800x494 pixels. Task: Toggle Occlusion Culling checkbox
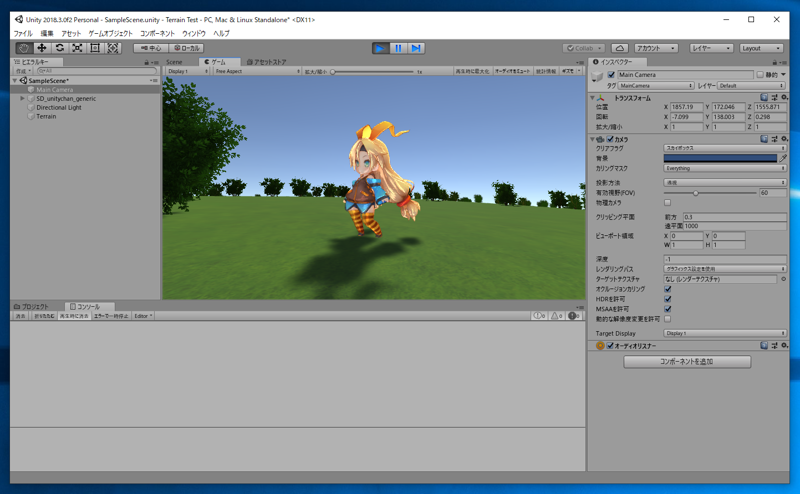667,289
